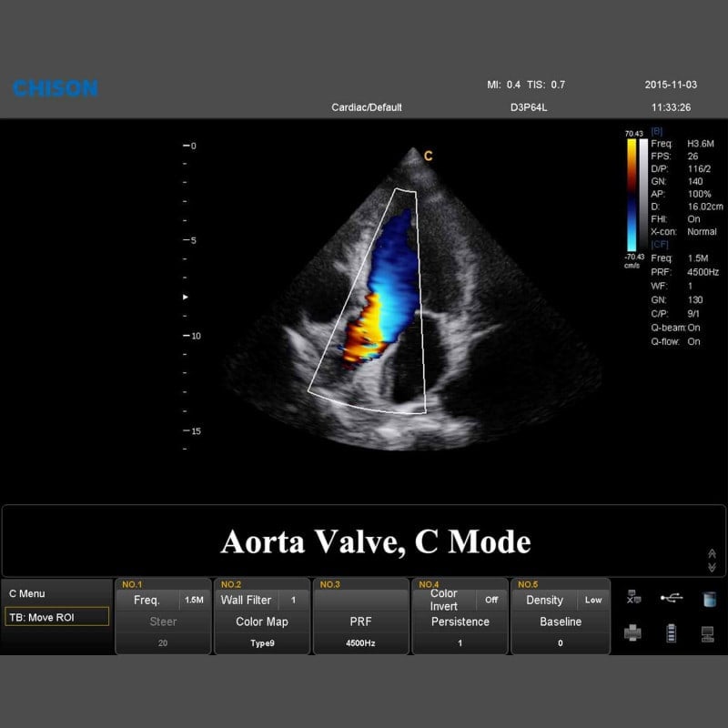Open the network workstation icon
The height and width of the screenshot is (728, 728).
tap(708, 632)
